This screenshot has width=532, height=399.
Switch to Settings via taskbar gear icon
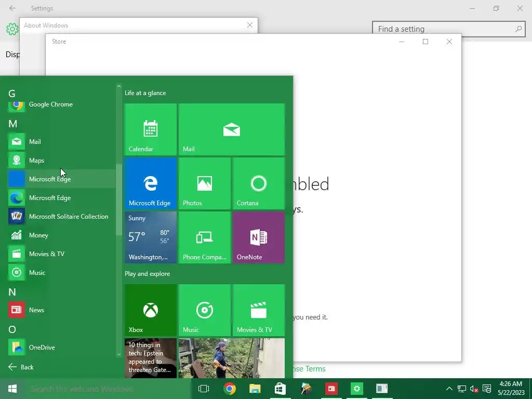coord(356,389)
